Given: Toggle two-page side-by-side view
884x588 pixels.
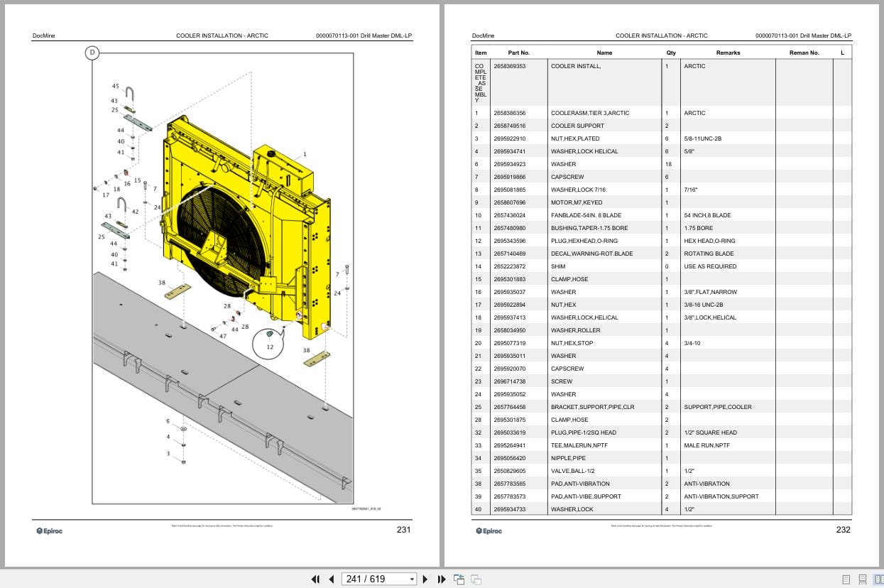Looking at the screenshot, I should (x=878, y=579).
